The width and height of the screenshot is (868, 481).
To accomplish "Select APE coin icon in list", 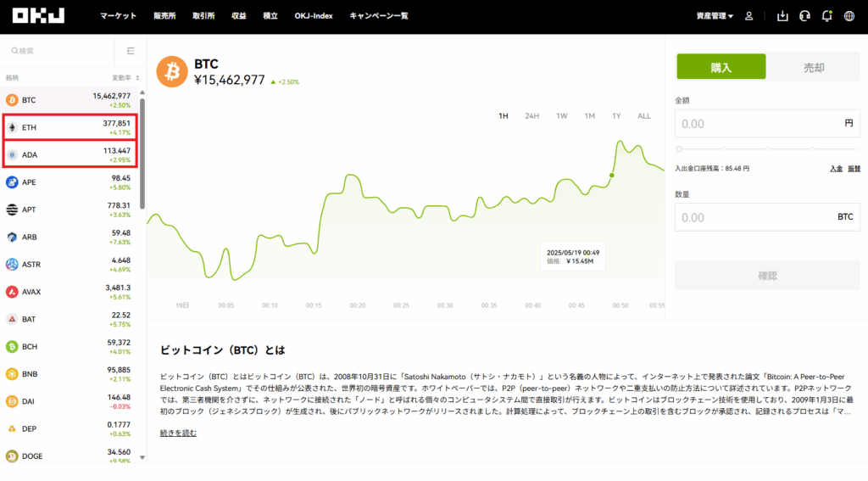I will pos(12,182).
